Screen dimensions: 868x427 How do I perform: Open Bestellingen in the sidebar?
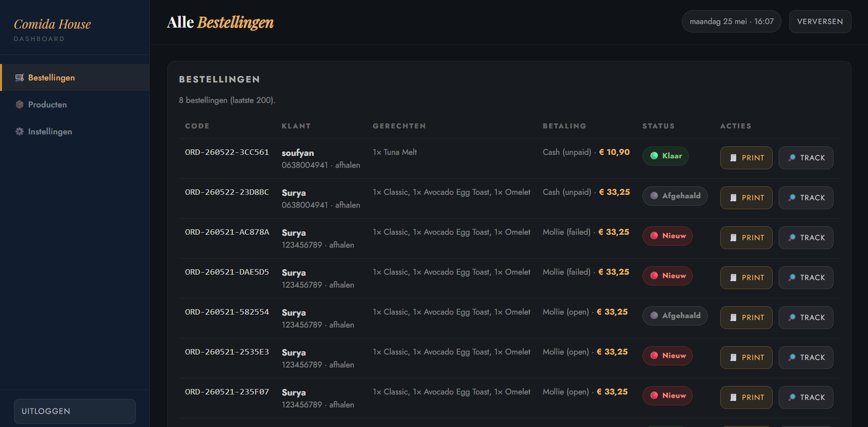[x=75, y=78]
